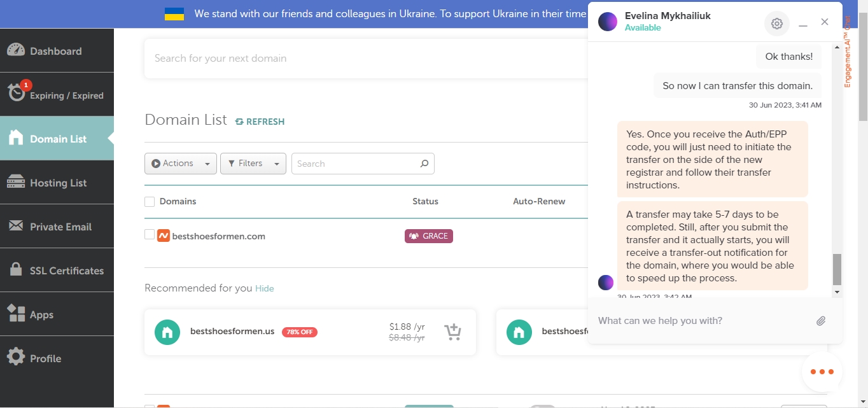
Task: Check the bestshoesformen.com checkbox
Action: pos(150,235)
